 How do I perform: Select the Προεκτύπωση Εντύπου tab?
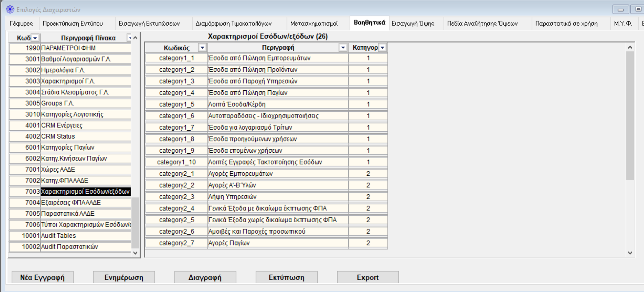tap(73, 23)
